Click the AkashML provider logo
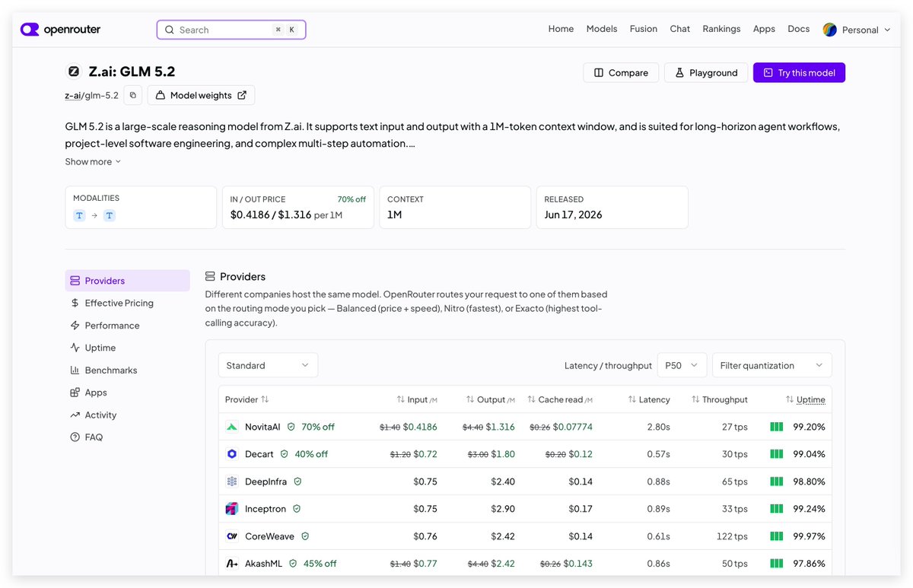Screen dimensions: 913x588 click(232, 564)
